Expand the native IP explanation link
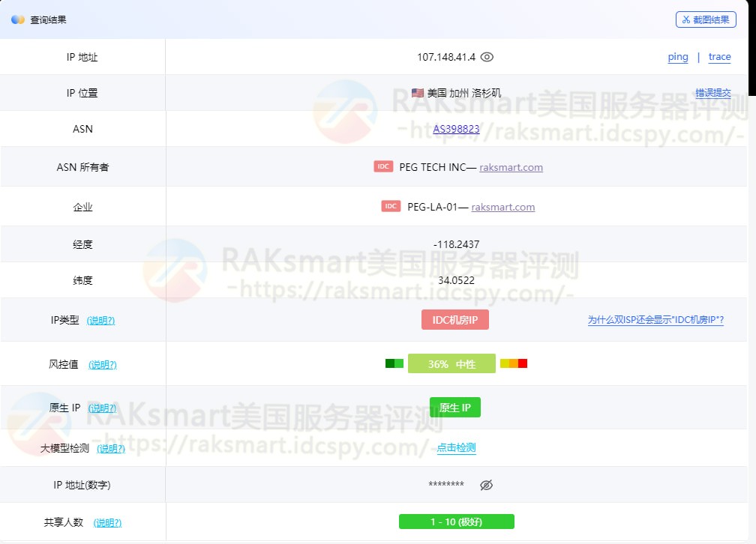The width and height of the screenshot is (756, 544). [102, 408]
